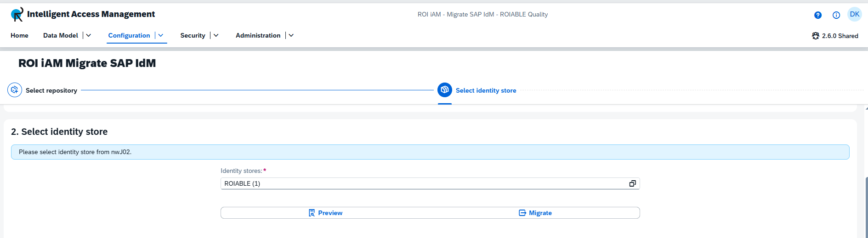Click the Select repository step icon
868x238 pixels.
(x=15, y=90)
